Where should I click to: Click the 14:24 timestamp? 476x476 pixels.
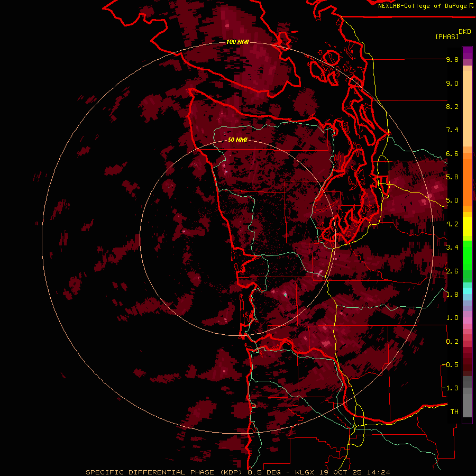(378, 472)
